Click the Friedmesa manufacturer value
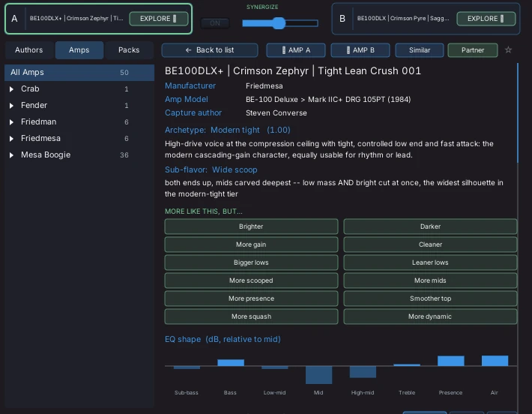Image resolution: width=532 pixels, height=414 pixels. (x=264, y=86)
